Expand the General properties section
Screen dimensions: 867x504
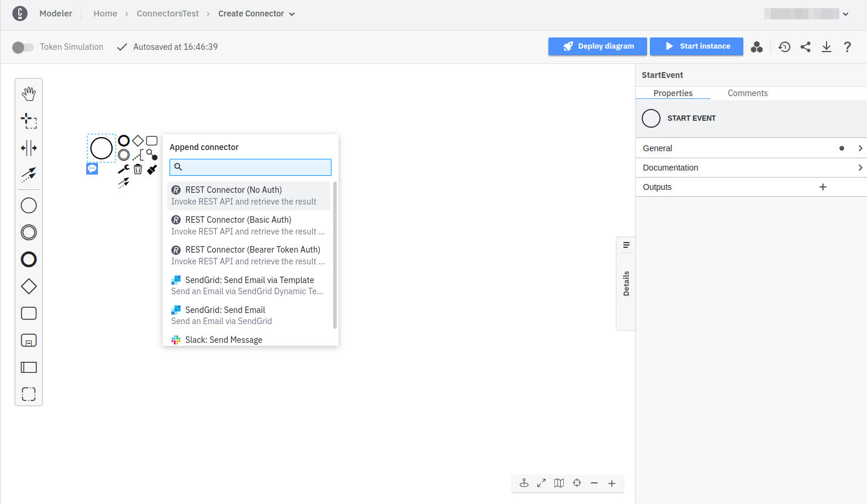point(751,148)
